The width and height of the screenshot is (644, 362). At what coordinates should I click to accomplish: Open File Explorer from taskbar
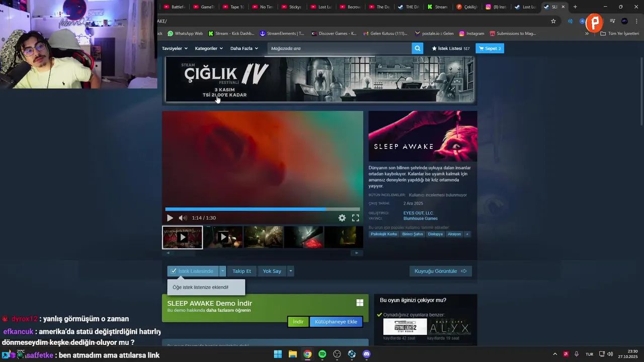coord(292,354)
